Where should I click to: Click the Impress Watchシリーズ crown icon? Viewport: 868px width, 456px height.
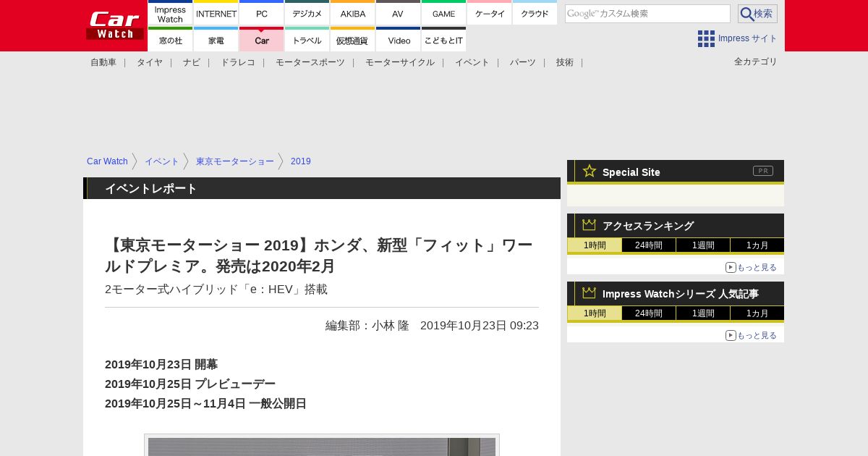589,293
